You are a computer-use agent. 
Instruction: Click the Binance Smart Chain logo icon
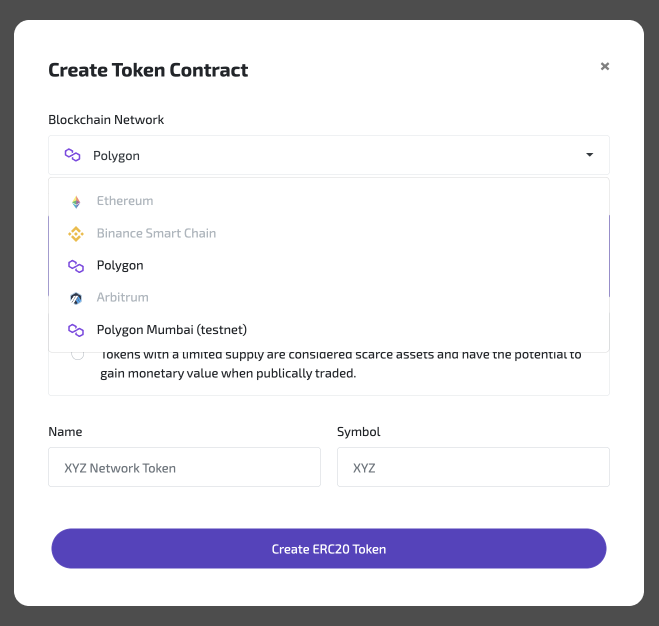coord(75,234)
